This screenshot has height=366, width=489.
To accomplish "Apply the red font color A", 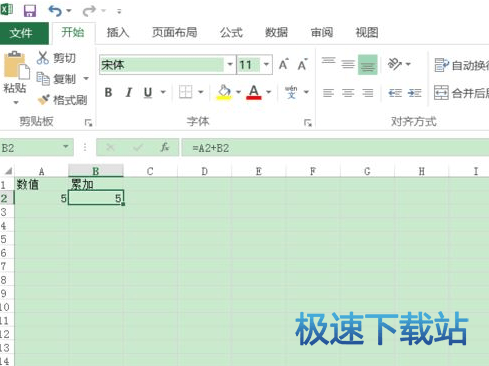I will pyautogui.click(x=254, y=92).
